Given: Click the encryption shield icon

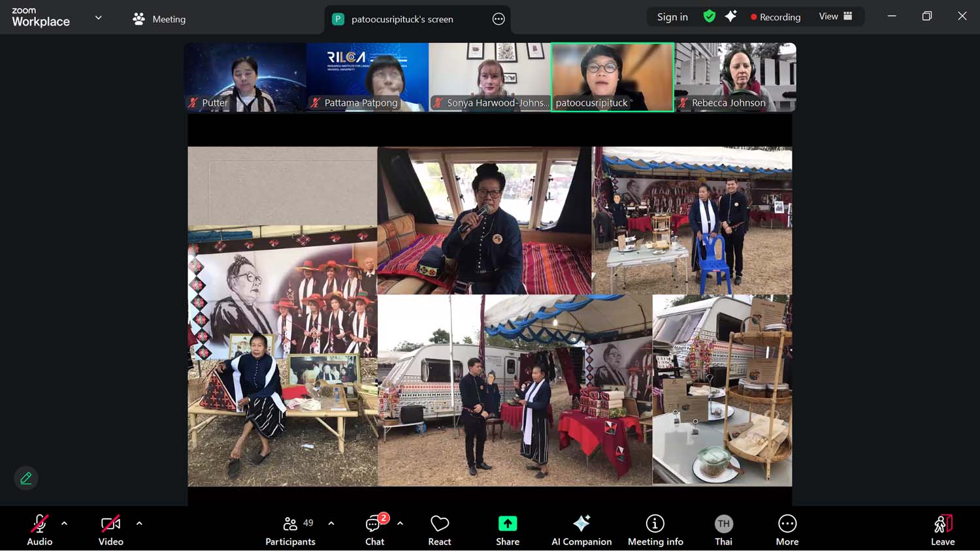Looking at the screenshot, I should click(710, 16).
